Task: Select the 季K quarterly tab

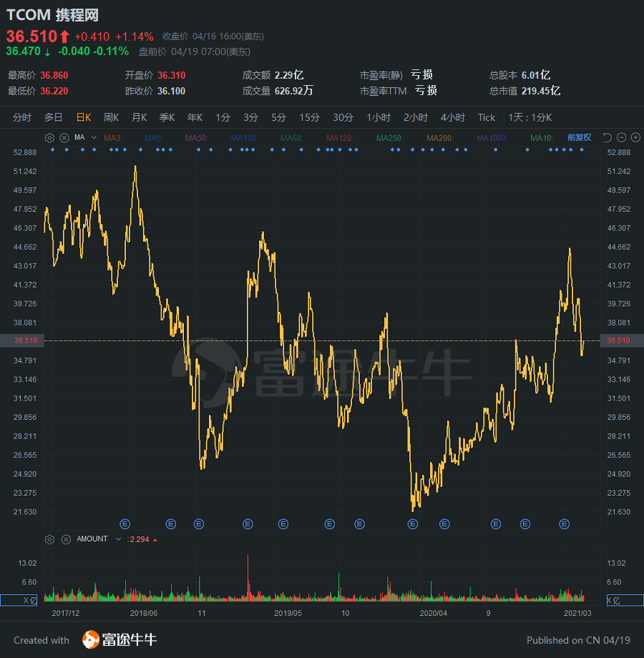Action: coord(167,117)
